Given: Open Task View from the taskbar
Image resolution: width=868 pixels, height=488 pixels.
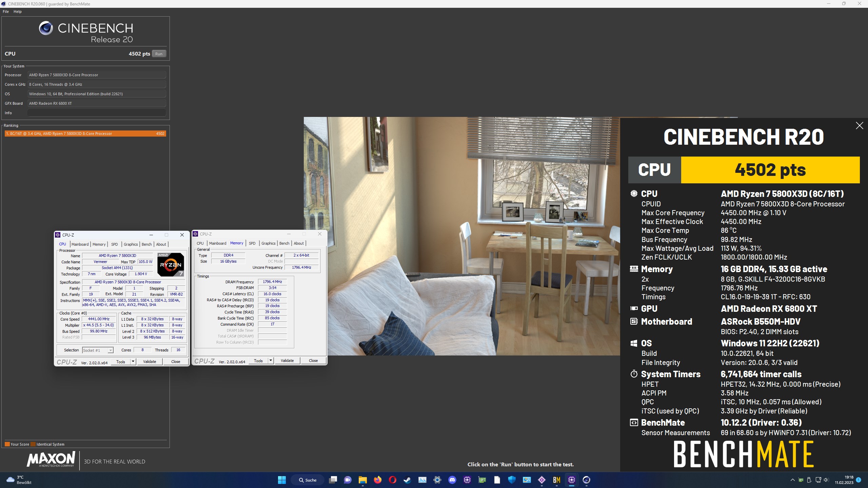Looking at the screenshot, I should (333, 480).
